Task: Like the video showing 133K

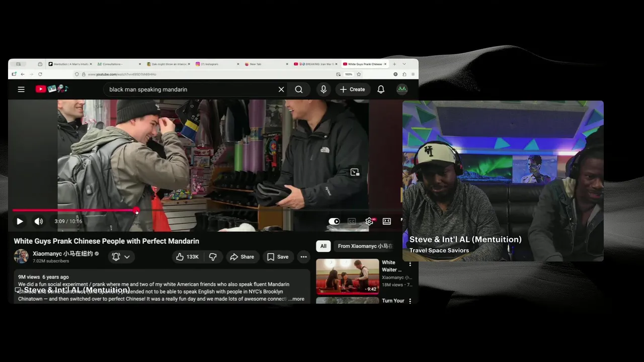Action: tap(187, 257)
